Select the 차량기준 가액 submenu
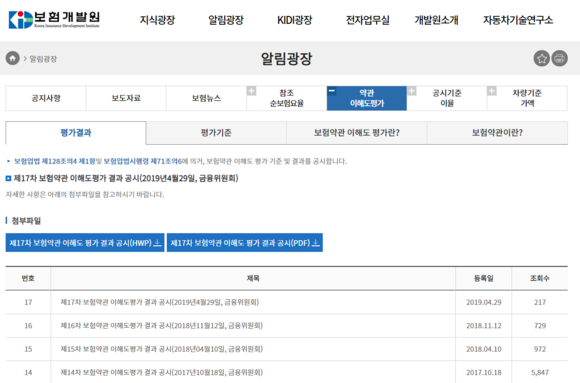This screenshot has height=383, width=580. pos(527,98)
